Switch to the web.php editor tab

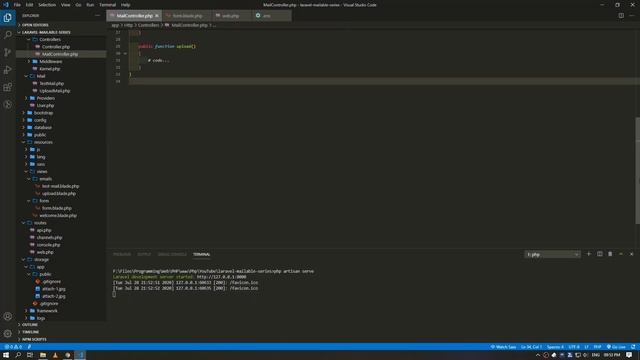231,16
